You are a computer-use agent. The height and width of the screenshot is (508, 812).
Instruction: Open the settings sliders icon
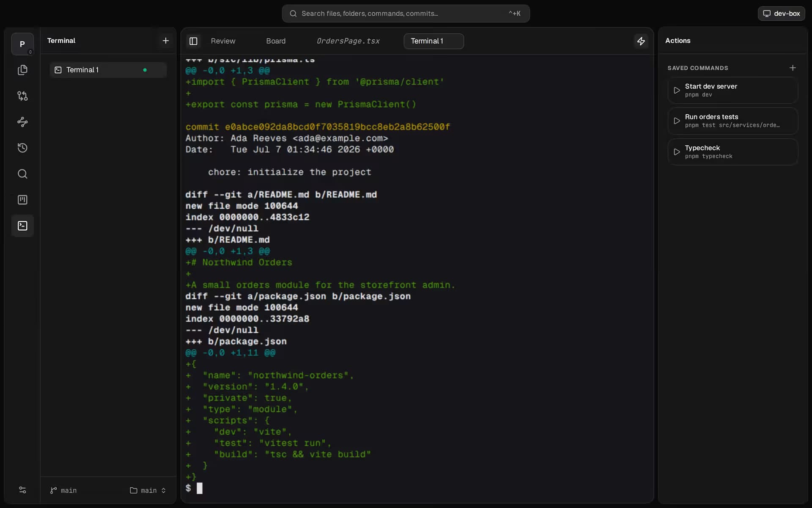pyautogui.click(x=22, y=490)
